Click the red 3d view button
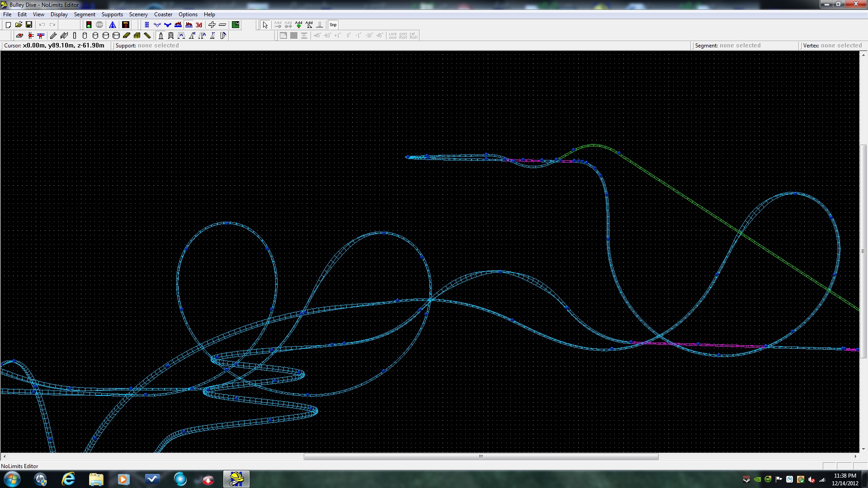The image size is (868, 488). 199,25
